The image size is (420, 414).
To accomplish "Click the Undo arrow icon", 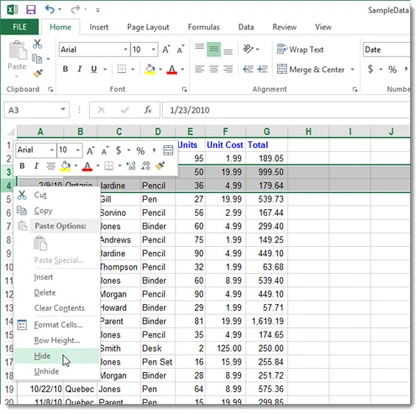I will [x=50, y=9].
